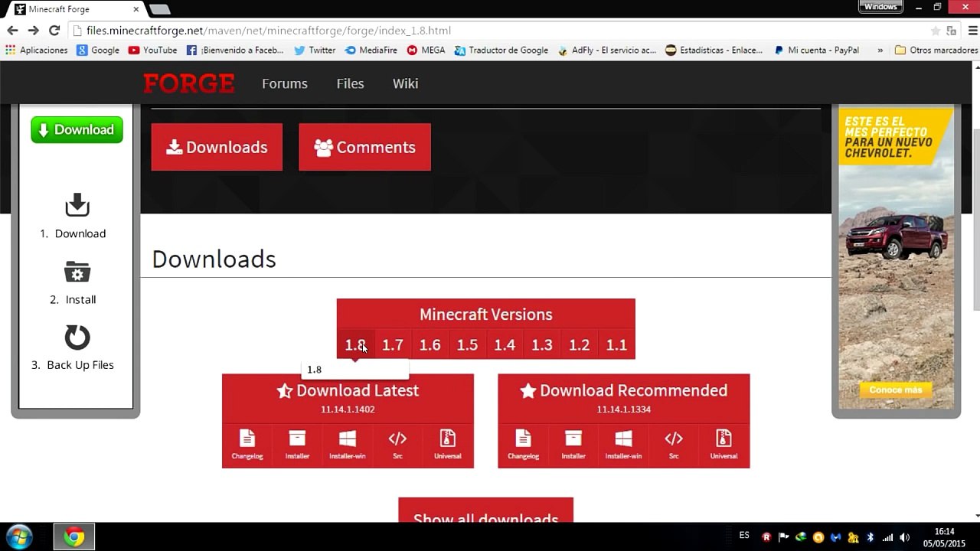Go forward in browser history
The image size is (980, 551).
tap(33, 31)
